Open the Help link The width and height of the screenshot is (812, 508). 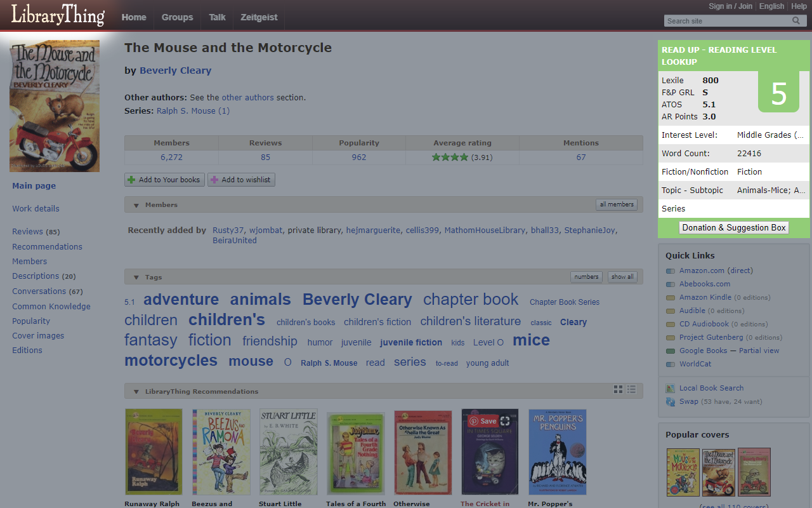(x=799, y=6)
